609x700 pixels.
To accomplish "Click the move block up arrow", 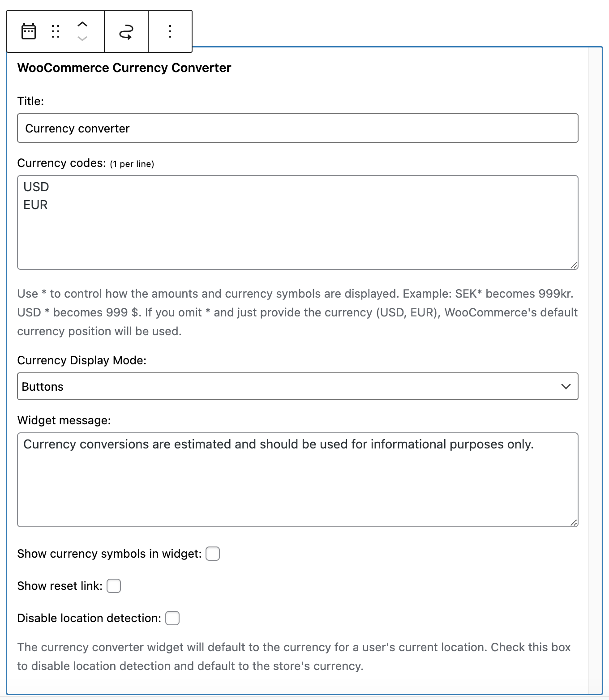I will (82, 25).
